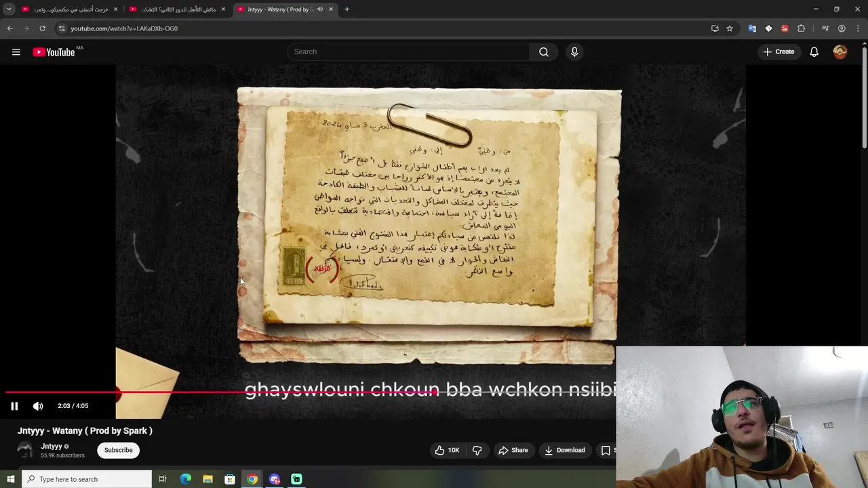
Task: Open the Extensions puzzle menu
Action: [x=802, y=28]
